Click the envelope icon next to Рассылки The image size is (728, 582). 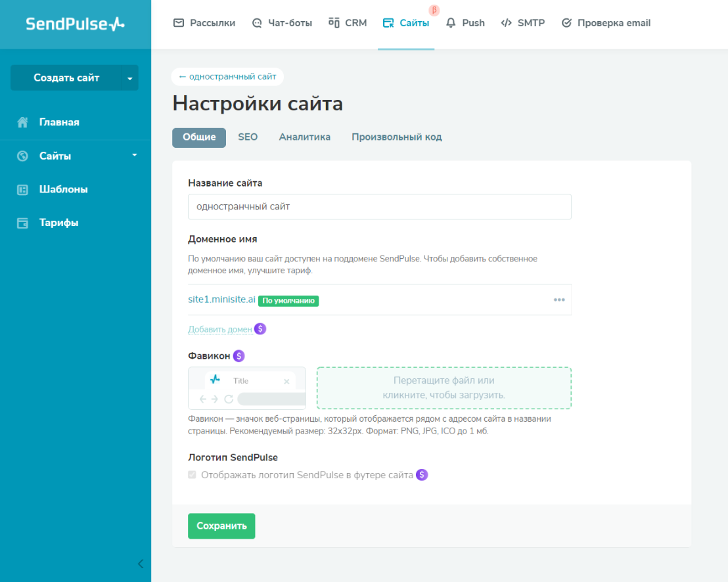(178, 23)
